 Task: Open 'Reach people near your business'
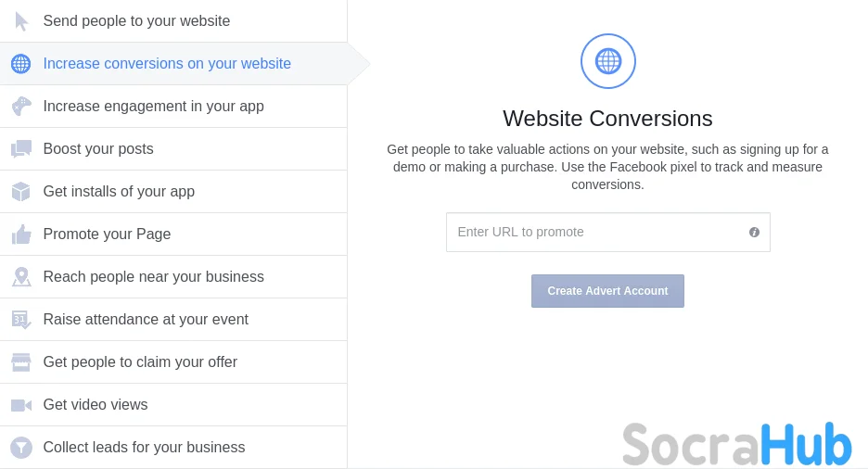(153, 277)
